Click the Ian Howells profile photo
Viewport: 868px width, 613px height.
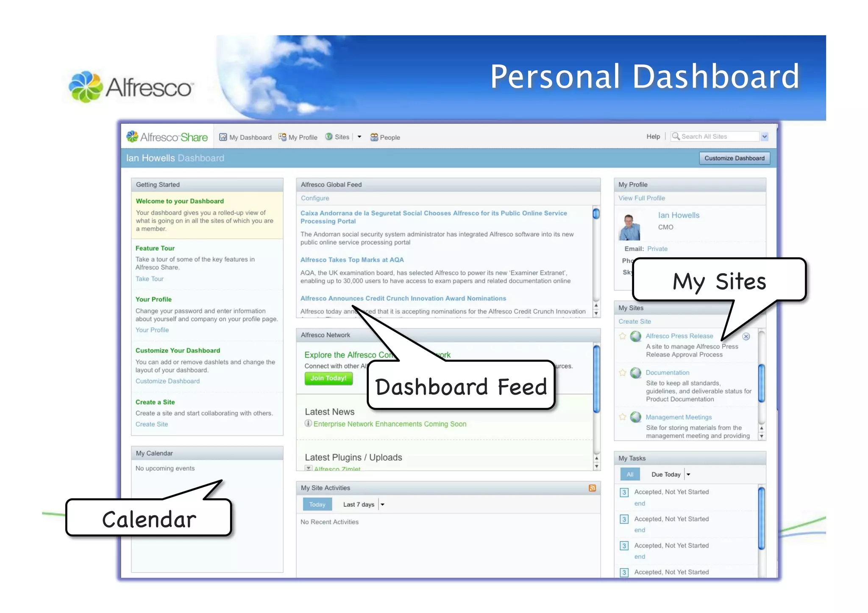coord(629,227)
